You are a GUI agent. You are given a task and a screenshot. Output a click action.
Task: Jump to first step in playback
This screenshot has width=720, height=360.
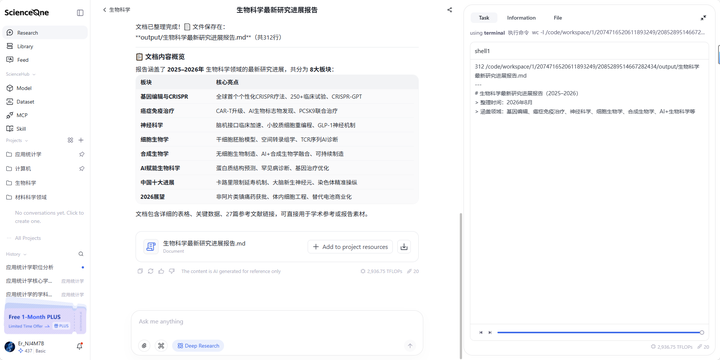481,332
